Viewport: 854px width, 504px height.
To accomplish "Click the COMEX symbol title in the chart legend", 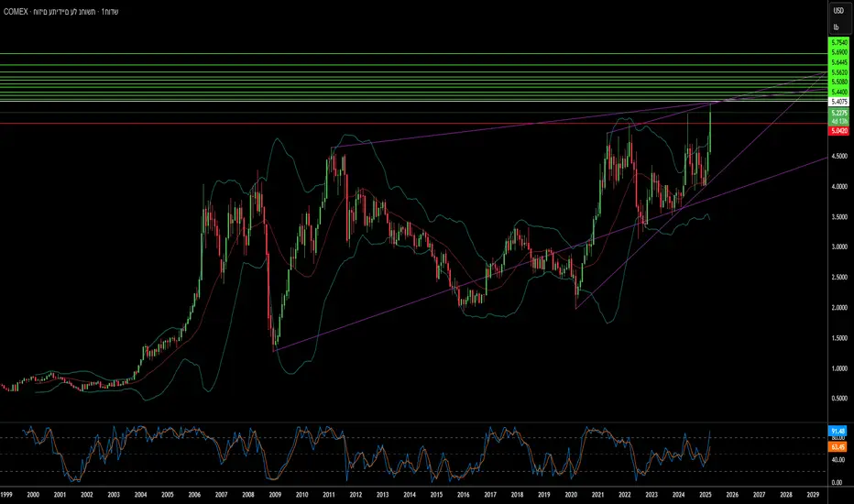I will 16,11.
